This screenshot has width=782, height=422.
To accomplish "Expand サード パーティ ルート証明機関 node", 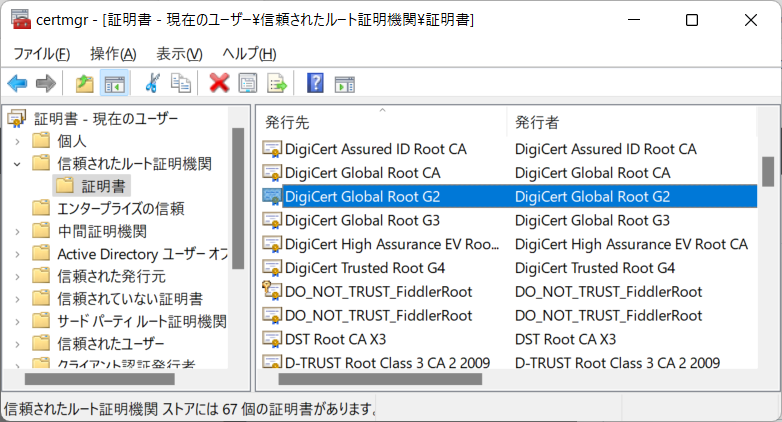I will 17,322.
